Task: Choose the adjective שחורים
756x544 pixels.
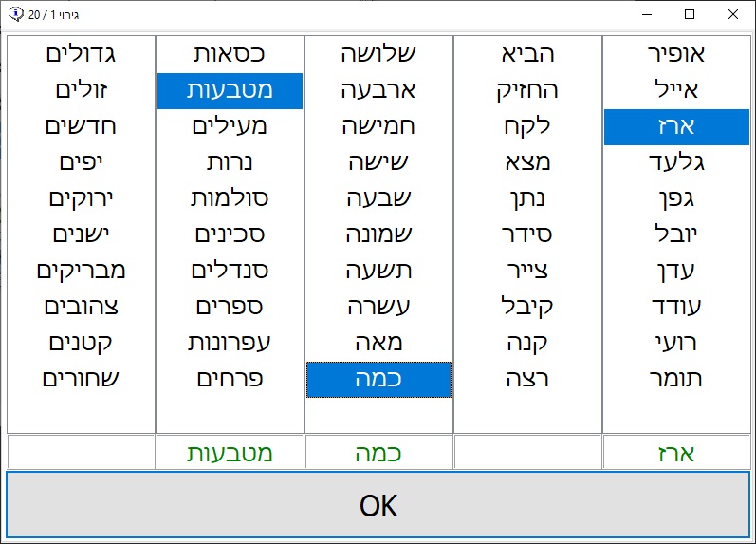Action: pyautogui.click(x=81, y=379)
